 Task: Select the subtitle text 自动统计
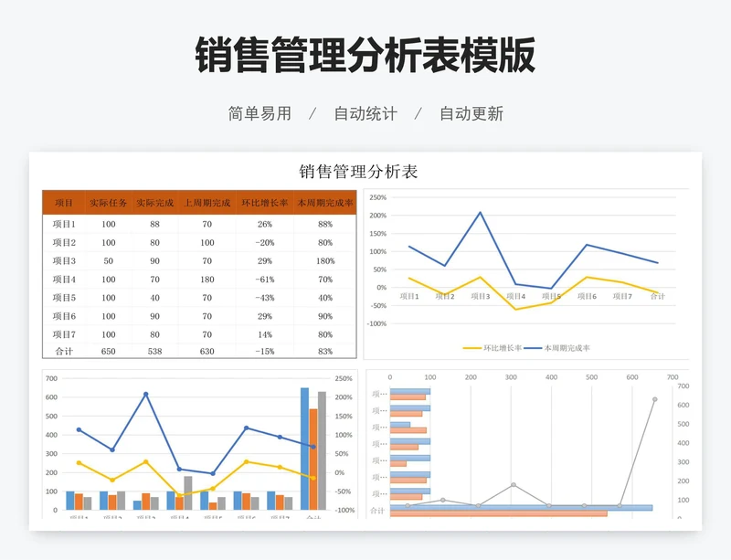365,114
